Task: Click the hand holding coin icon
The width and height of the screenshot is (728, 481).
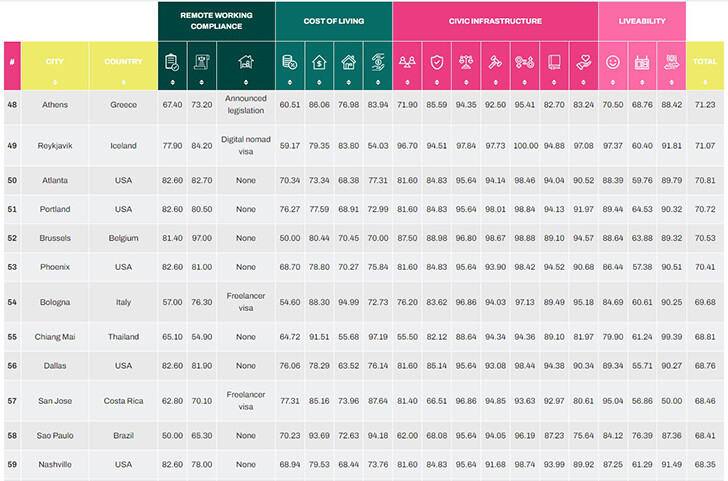Action: point(377,62)
